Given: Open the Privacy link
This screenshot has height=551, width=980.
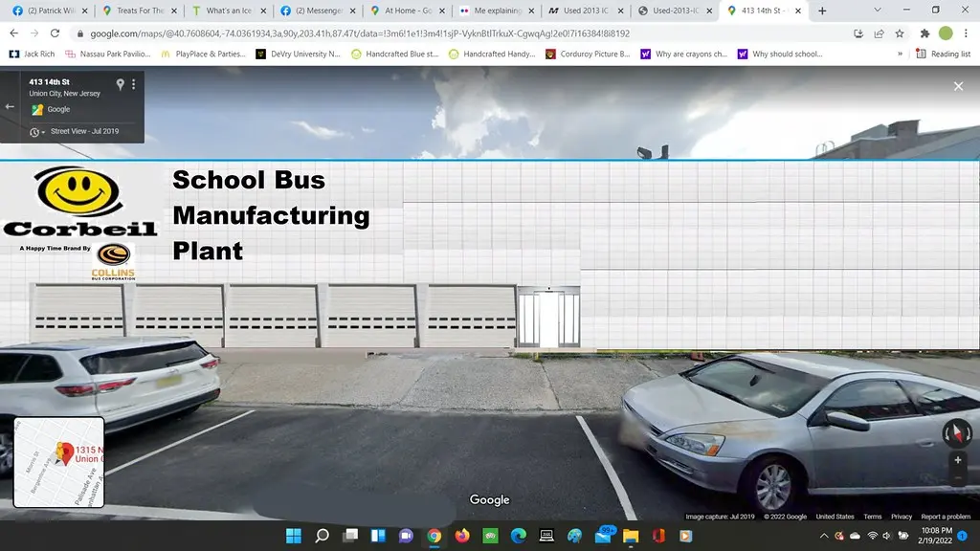Looking at the screenshot, I should (x=902, y=517).
